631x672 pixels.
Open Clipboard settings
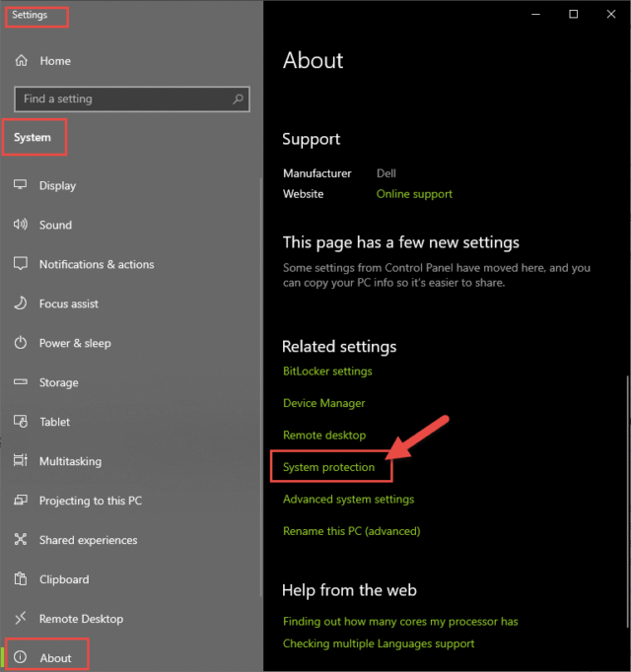pyautogui.click(x=129, y=579)
